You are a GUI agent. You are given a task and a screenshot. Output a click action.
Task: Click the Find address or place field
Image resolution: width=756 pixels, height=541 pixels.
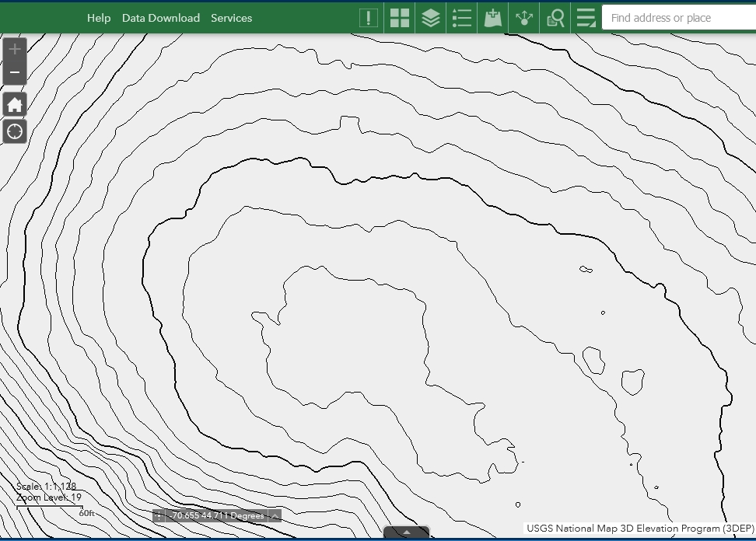(678, 18)
